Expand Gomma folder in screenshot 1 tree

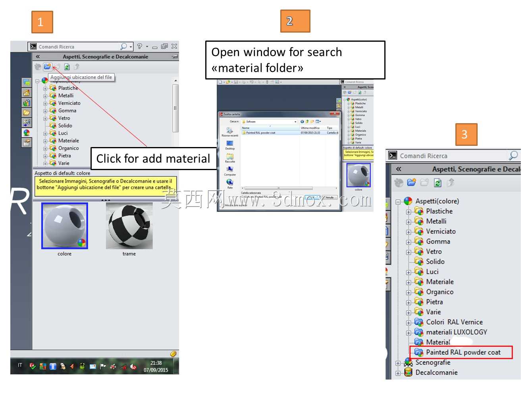[x=45, y=111]
